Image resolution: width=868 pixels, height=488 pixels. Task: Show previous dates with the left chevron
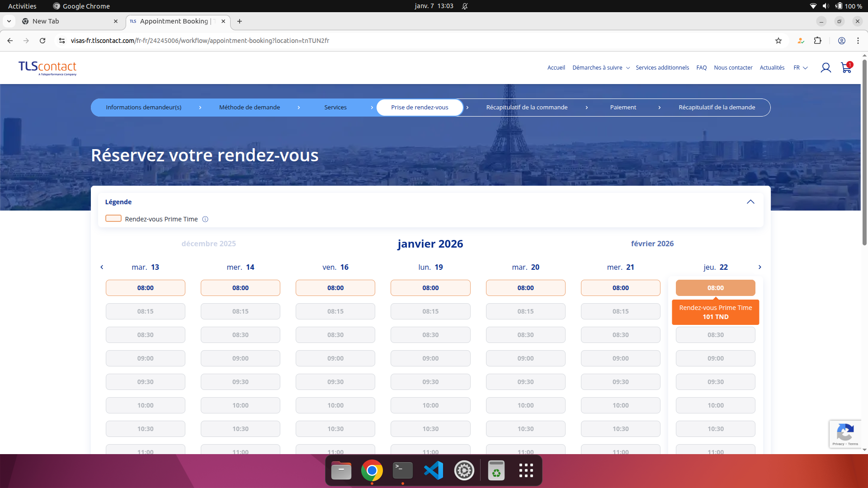pos(102,267)
